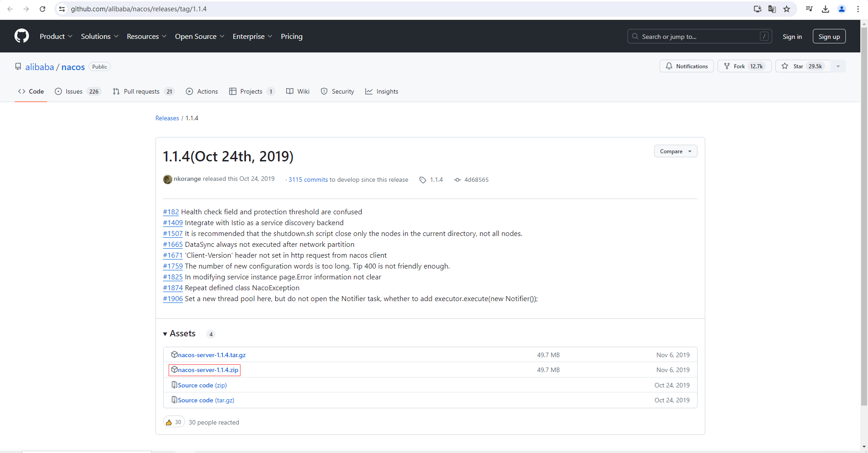This screenshot has height=453, width=868.
Task: Click the Sign up button
Action: (x=829, y=37)
